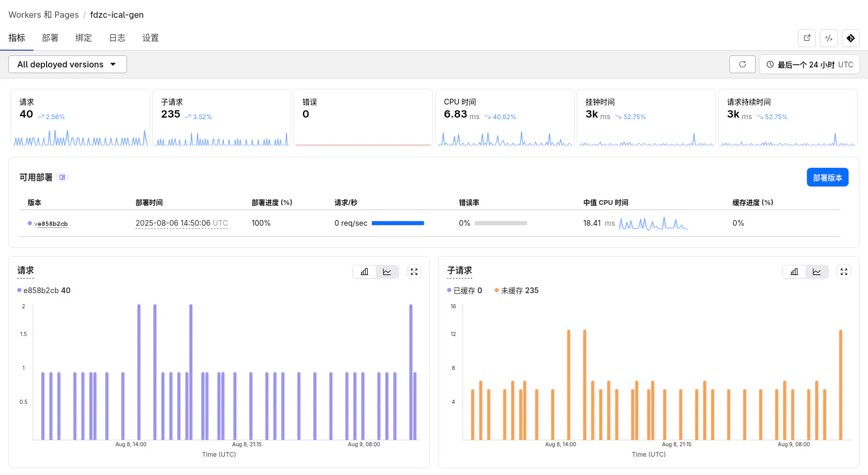The width and height of the screenshot is (868, 475).
Task: Open the docs icon beside 可用部署
Action: pyautogui.click(x=62, y=178)
